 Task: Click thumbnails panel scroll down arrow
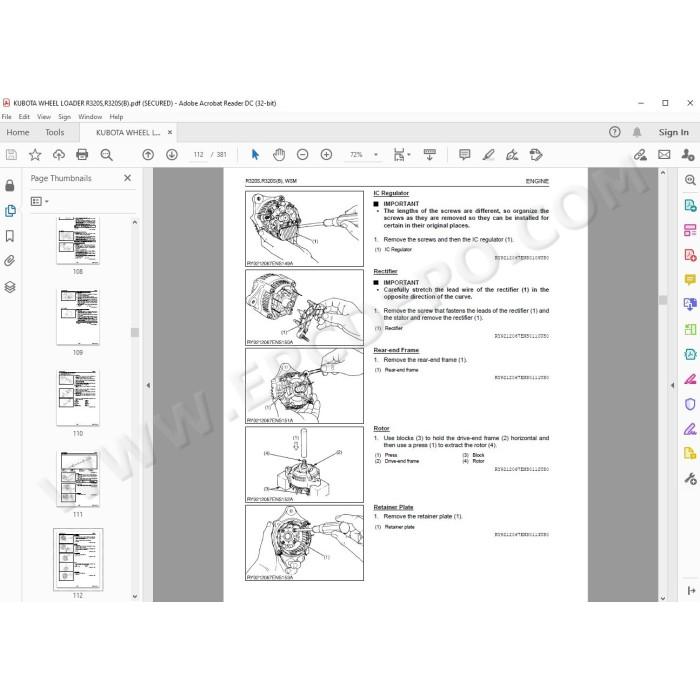135,596
